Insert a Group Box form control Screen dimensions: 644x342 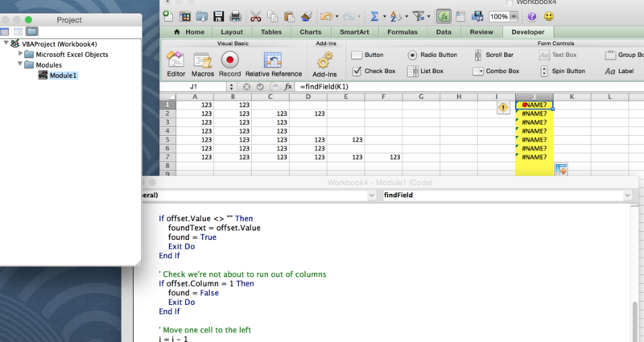coord(624,55)
